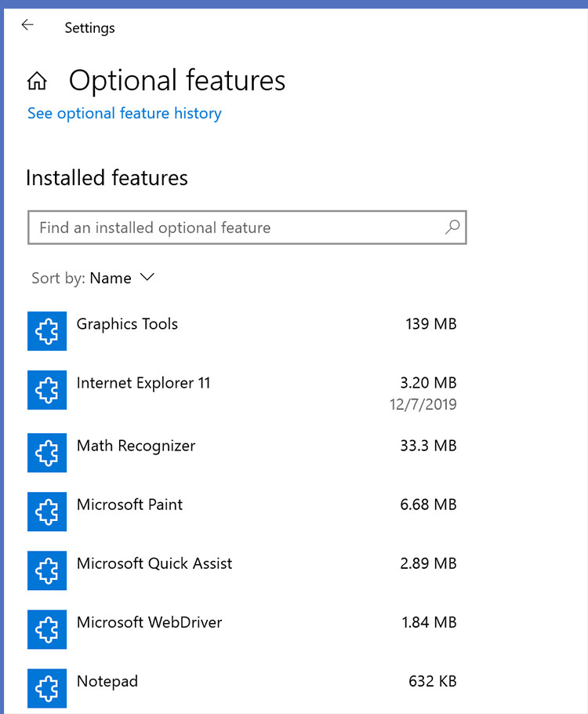The image size is (588, 714).
Task: Click the 33.3 MB size value
Action: pos(428,446)
